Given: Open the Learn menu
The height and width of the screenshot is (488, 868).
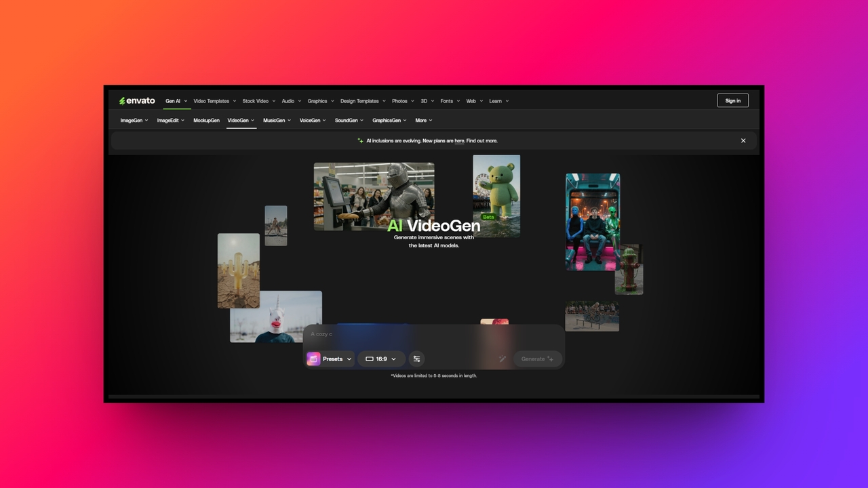Looking at the screenshot, I should [499, 101].
